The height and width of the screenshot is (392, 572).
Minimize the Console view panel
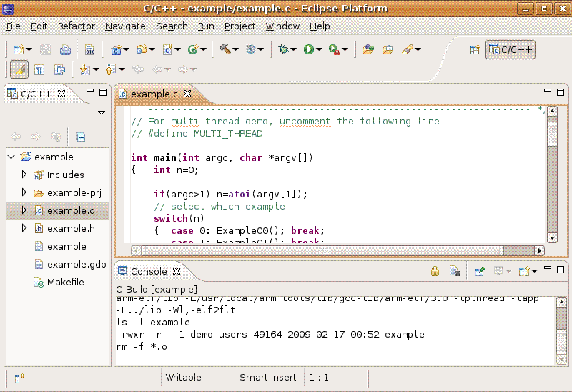click(548, 268)
